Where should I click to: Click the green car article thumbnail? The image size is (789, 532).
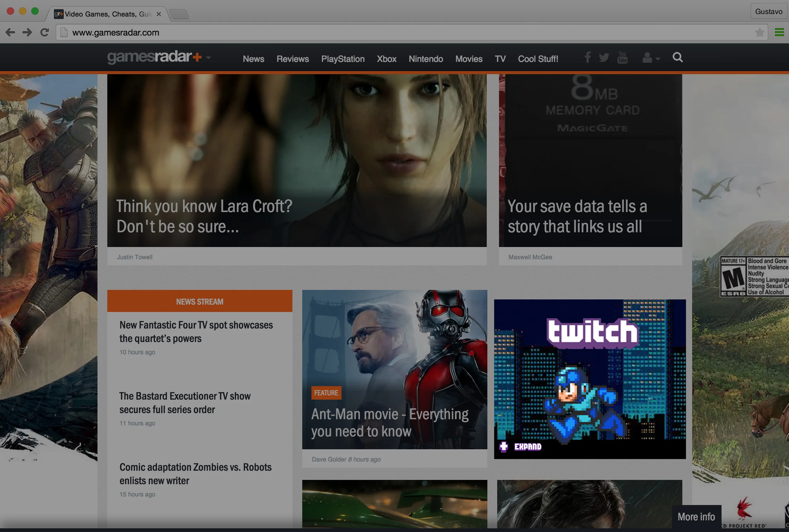(395, 504)
